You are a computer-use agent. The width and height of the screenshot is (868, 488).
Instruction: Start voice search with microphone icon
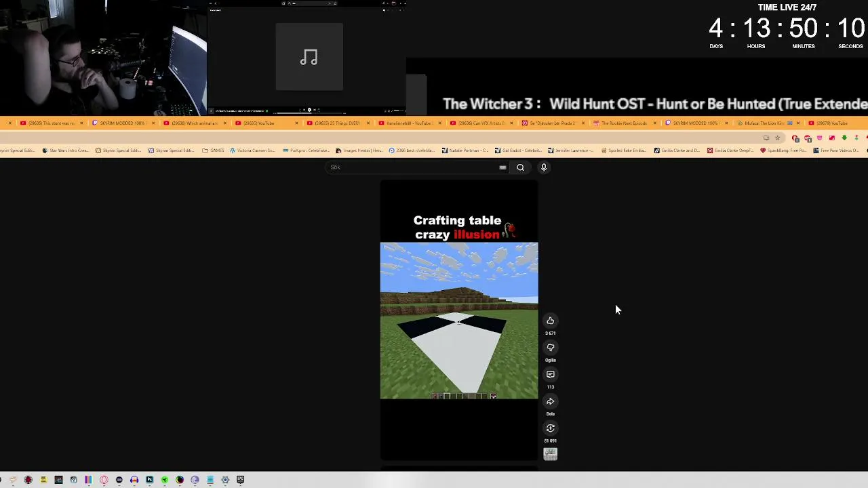click(543, 167)
